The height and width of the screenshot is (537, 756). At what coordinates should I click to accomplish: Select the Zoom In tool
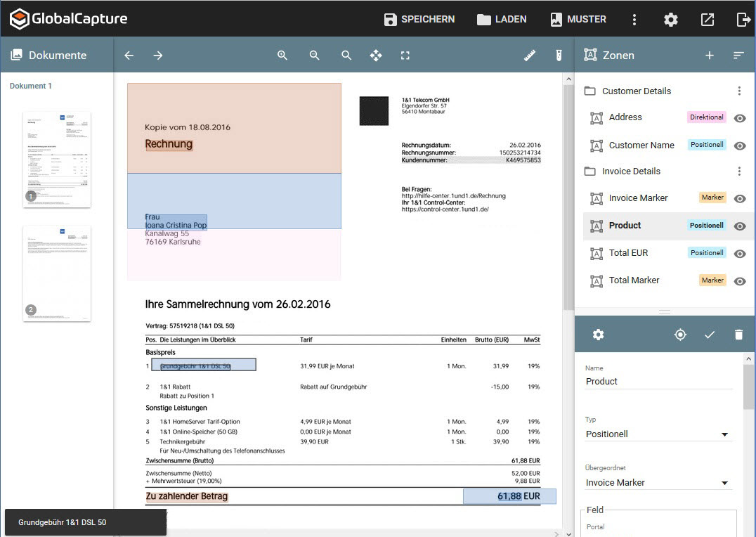(x=282, y=55)
